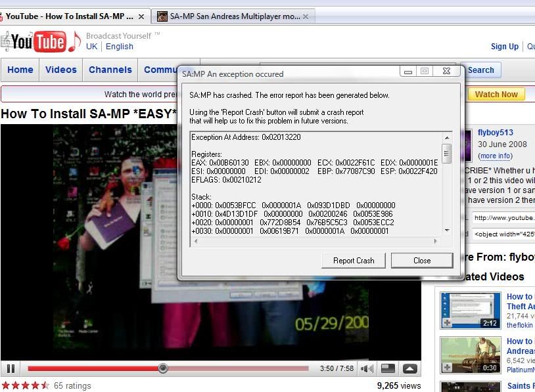The height and width of the screenshot is (392, 535).
Task: Expand description with more info link
Action: [495, 156]
